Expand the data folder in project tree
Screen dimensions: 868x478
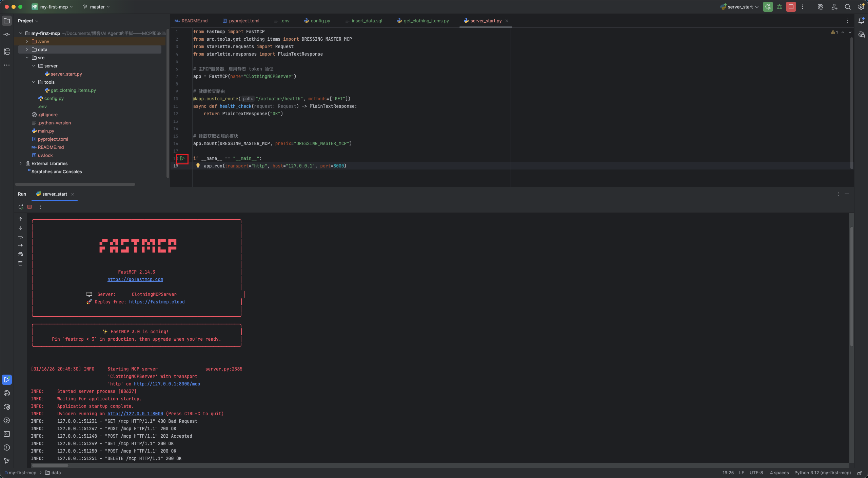(x=27, y=49)
